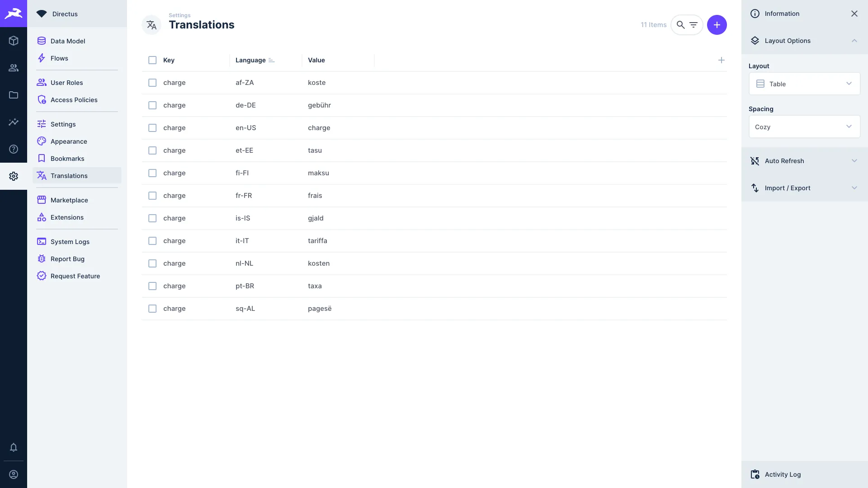Open Data Model section
This screenshot has width=868, height=488.
pos(68,41)
